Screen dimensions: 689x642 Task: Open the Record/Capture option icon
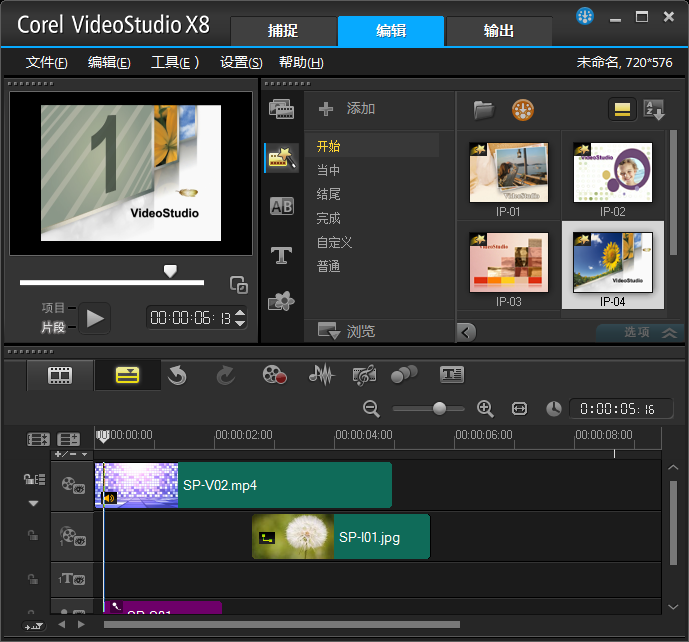pos(275,375)
